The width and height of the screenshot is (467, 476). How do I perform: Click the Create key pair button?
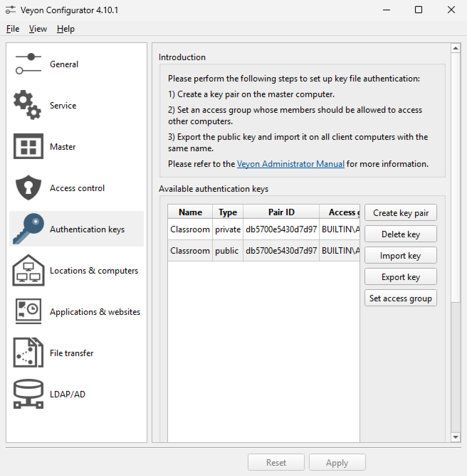(401, 213)
